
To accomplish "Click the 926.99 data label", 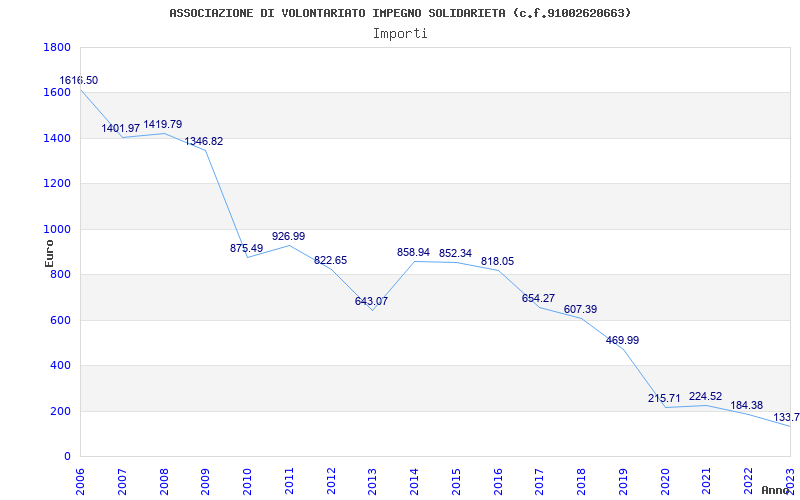I will point(288,237).
